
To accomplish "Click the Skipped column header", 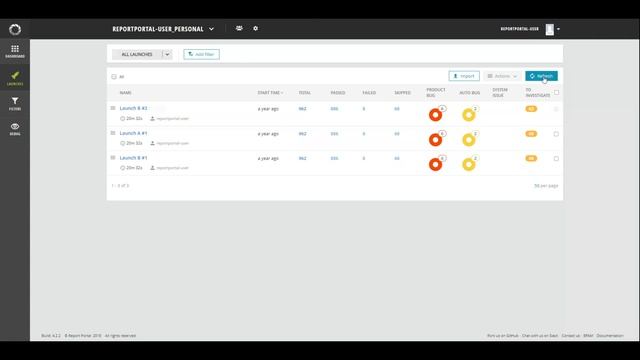I will pos(402,93).
